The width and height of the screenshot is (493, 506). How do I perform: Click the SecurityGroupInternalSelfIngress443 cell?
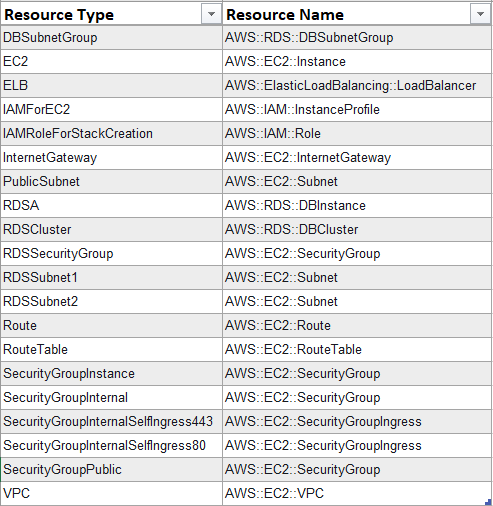tap(111, 422)
